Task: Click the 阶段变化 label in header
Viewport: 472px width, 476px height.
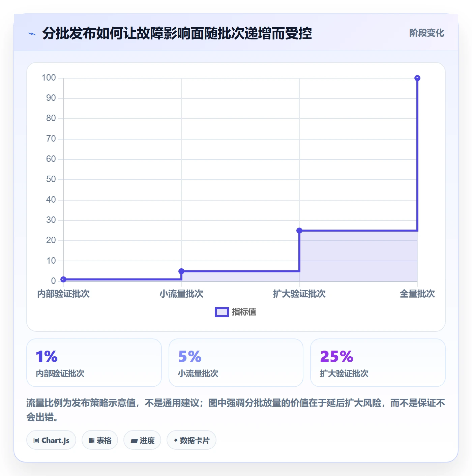Action: click(426, 33)
